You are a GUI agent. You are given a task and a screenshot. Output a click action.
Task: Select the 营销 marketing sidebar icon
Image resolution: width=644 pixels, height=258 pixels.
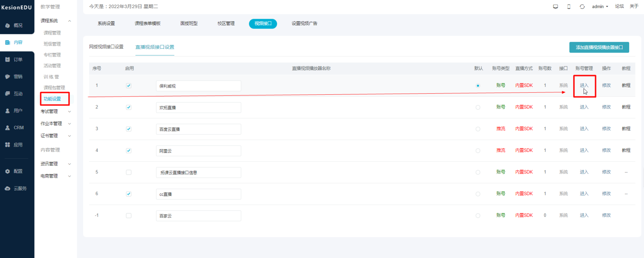pyautogui.click(x=7, y=76)
